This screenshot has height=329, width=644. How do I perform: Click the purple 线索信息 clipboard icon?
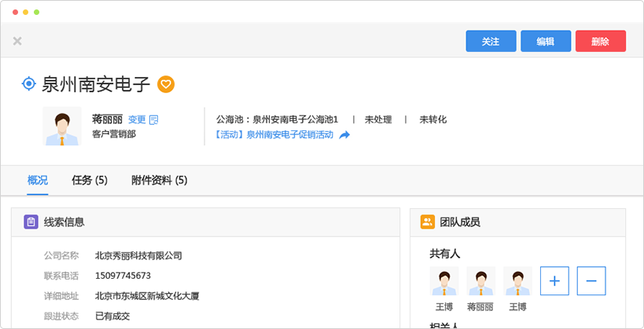[x=31, y=222]
